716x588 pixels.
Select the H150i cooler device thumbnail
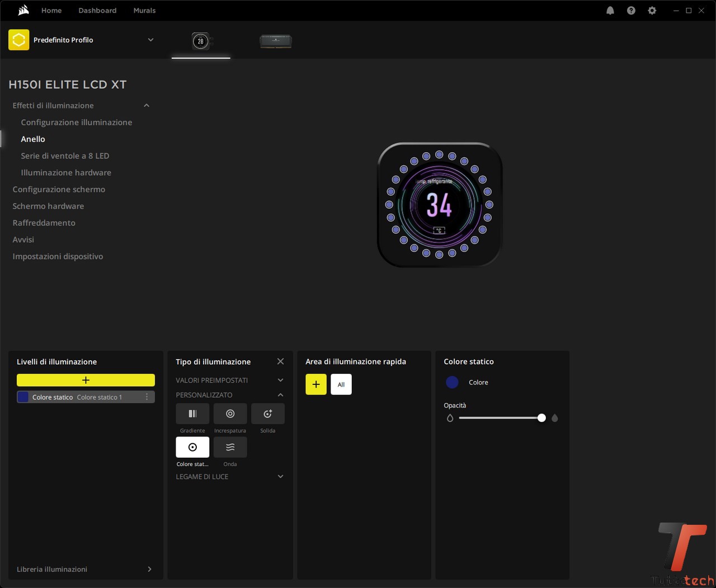tap(201, 41)
